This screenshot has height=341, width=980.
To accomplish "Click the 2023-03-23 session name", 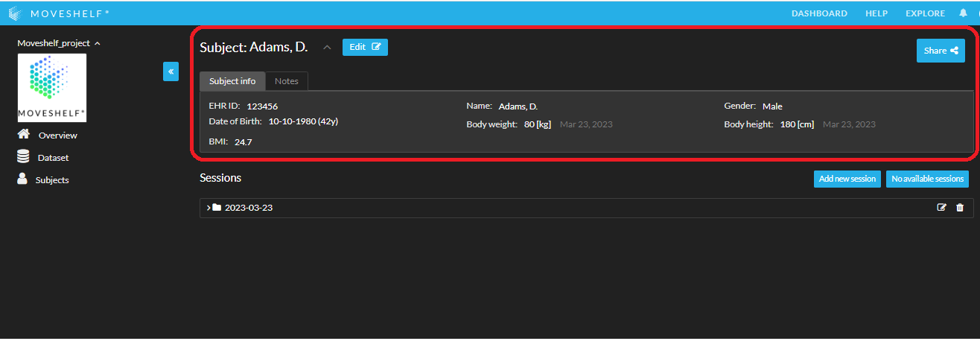I will (x=249, y=208).
